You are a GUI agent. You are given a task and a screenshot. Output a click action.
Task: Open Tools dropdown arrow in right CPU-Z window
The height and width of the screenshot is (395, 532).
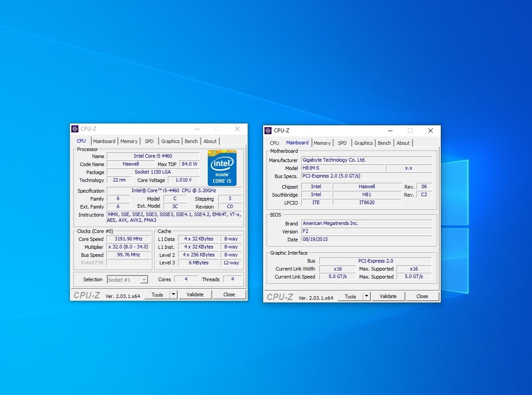click(366, 296)
